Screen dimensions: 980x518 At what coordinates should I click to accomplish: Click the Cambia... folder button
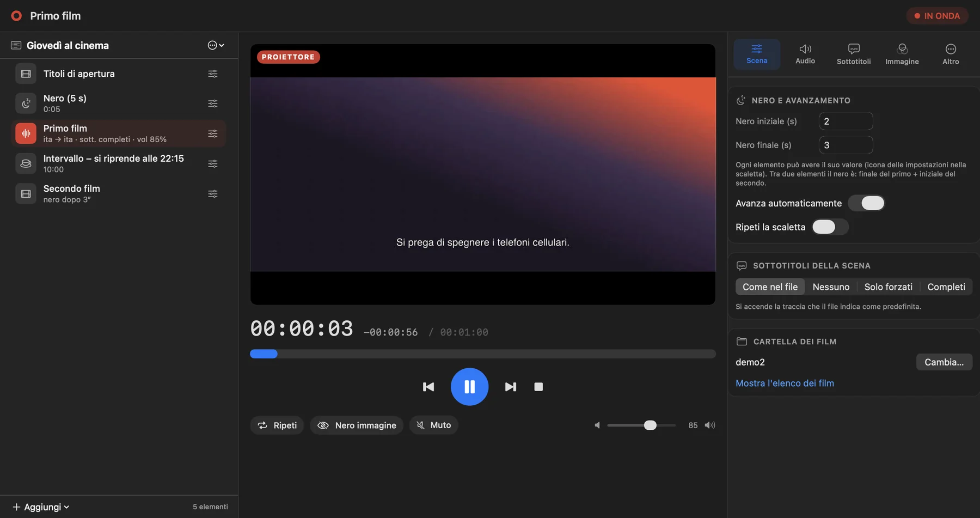click(x=944, y=362)
